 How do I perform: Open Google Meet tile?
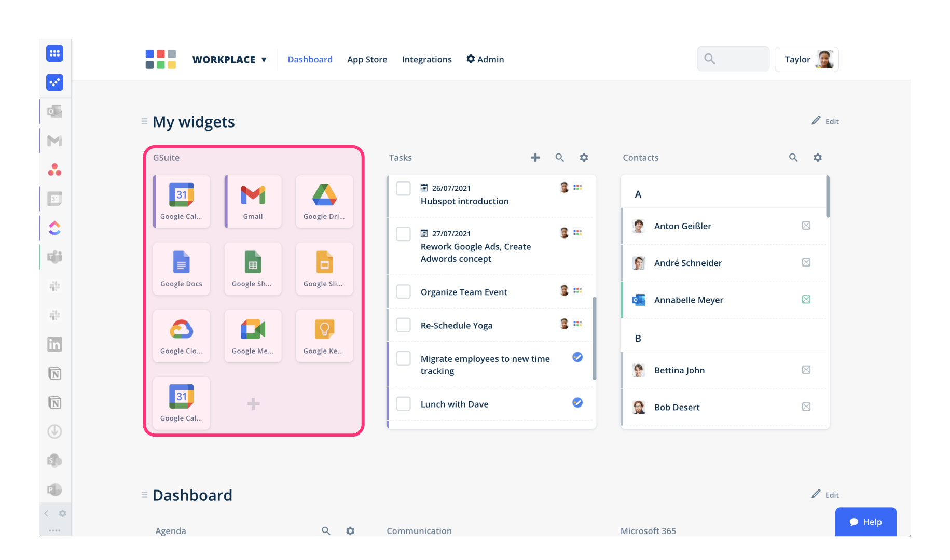click(x=253, y=336)
